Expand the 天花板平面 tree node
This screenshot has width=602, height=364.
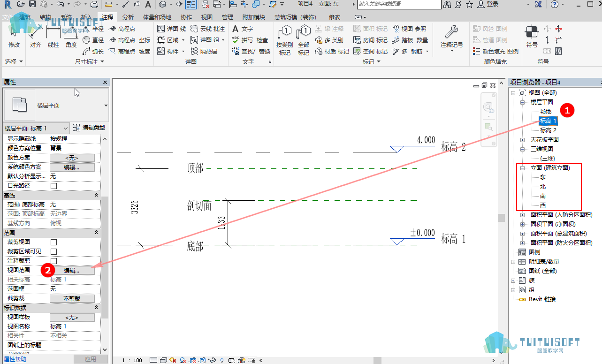point(523,140)
